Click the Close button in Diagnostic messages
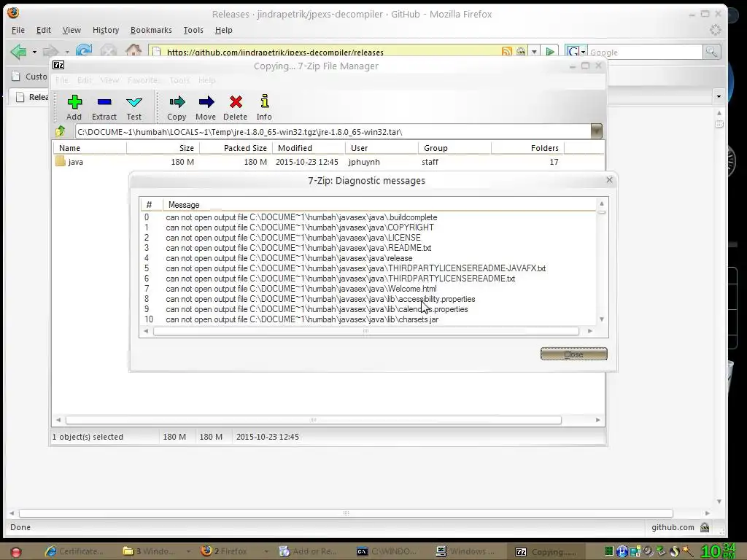The image size is (747, 560). [x=573, y=354]
